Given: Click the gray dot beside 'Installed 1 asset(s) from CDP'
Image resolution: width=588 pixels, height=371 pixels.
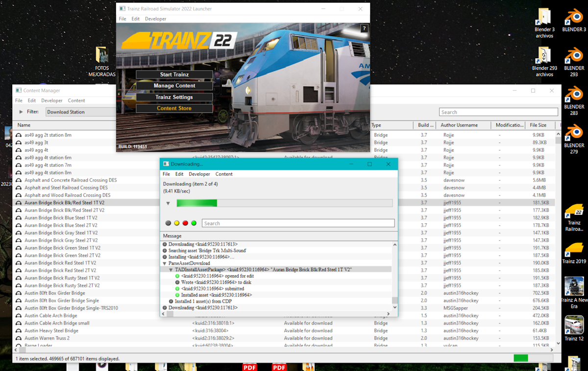Looking at the screenshot, I should [x=171, y=301].
